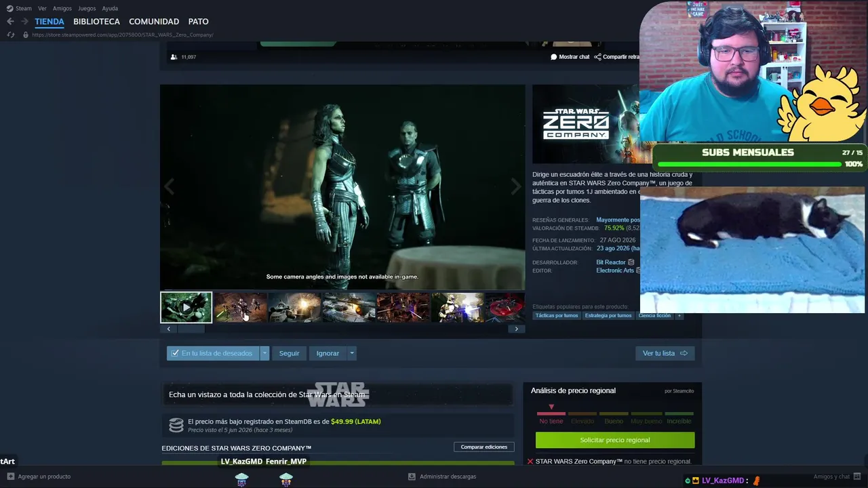Open the Amigos menu
Screen dimensions: 868x488
click(x=62, y=9)
